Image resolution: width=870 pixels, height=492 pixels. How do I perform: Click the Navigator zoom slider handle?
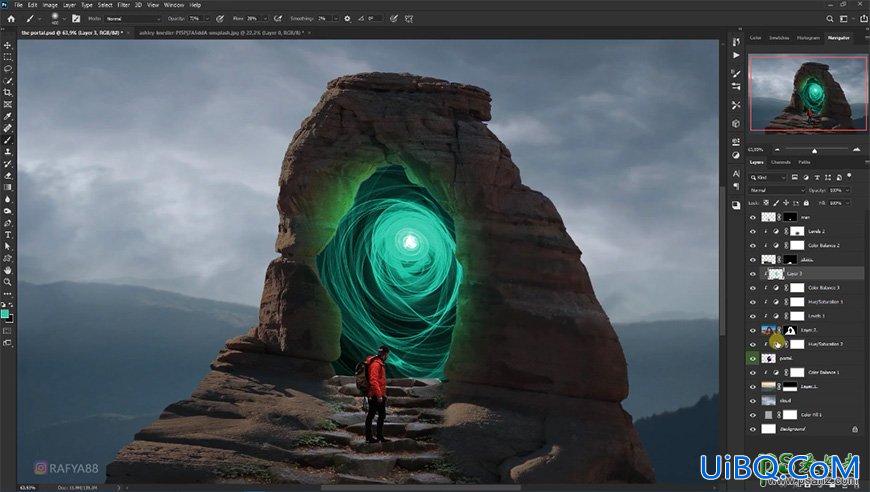814,150
